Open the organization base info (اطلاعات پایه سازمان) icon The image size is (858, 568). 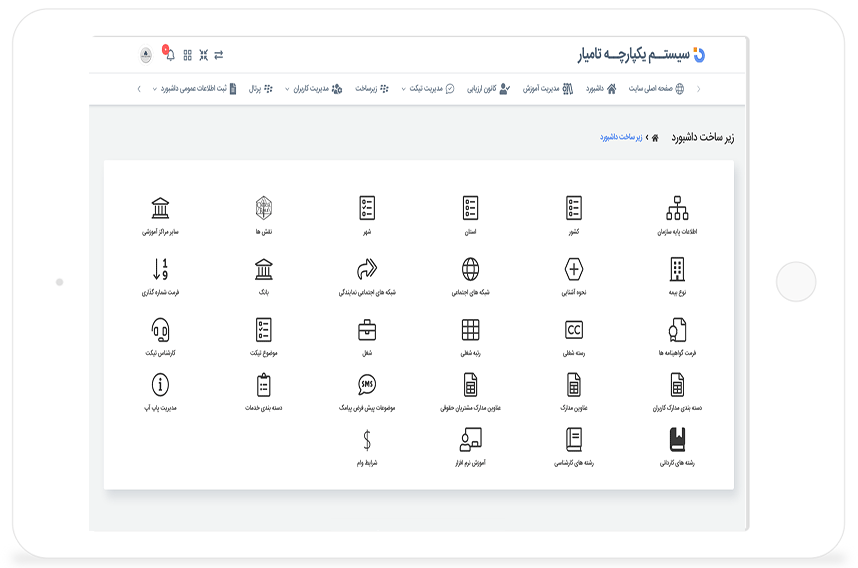point(677,208)
